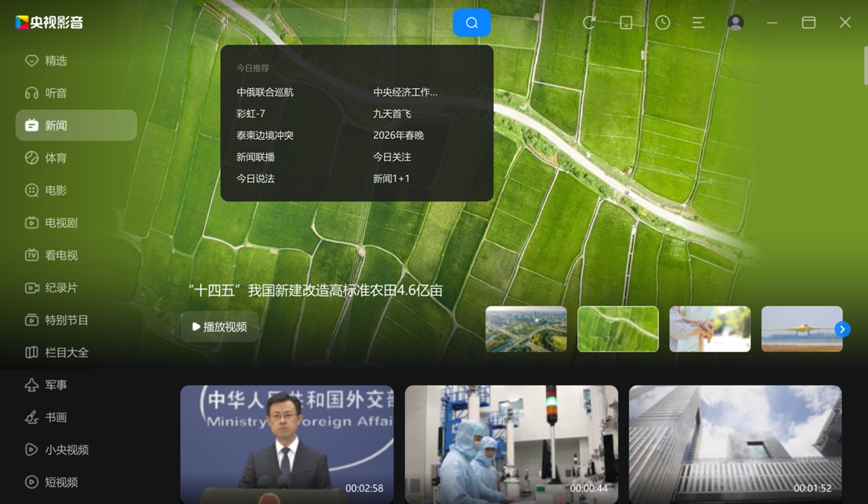
Task: Advance carousel with the blue arrow
Action: pyautogui.click(x=842, y=329)
